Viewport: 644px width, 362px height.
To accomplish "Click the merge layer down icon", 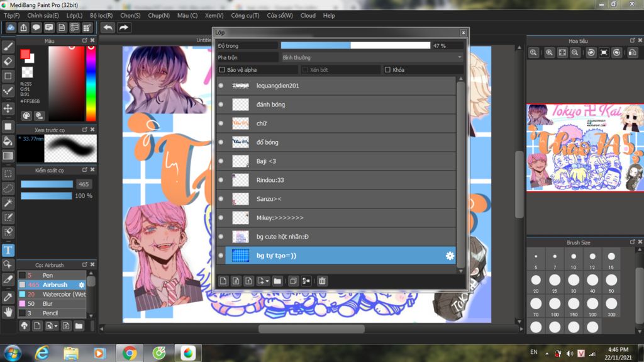I will point(306,281).
